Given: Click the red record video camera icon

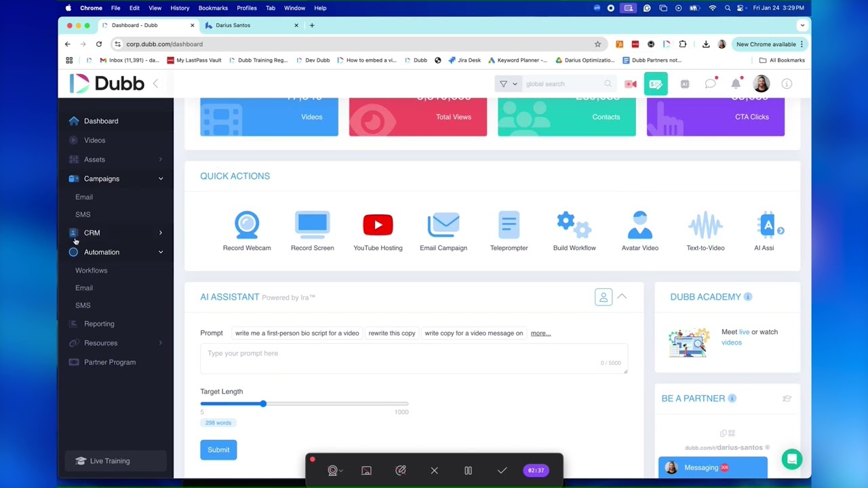Looking at the screenshot, I should point(631,84).
